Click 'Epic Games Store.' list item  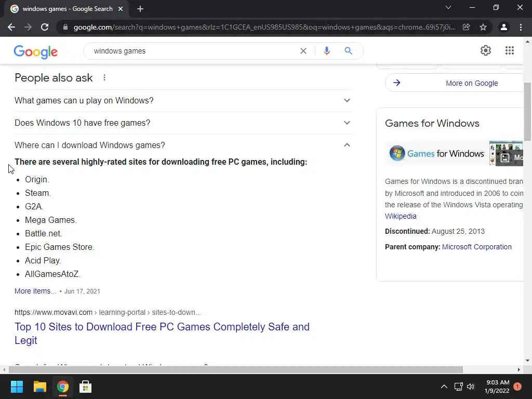59,247
